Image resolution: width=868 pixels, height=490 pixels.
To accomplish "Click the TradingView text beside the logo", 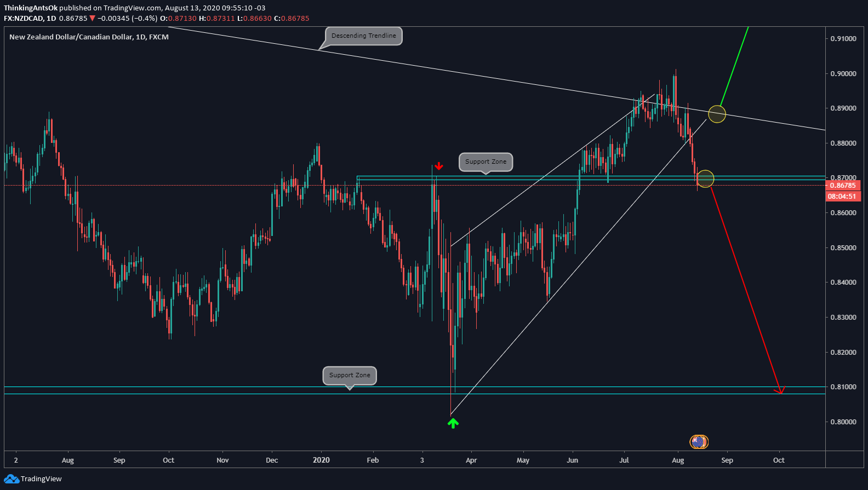I will pos(41,479).
